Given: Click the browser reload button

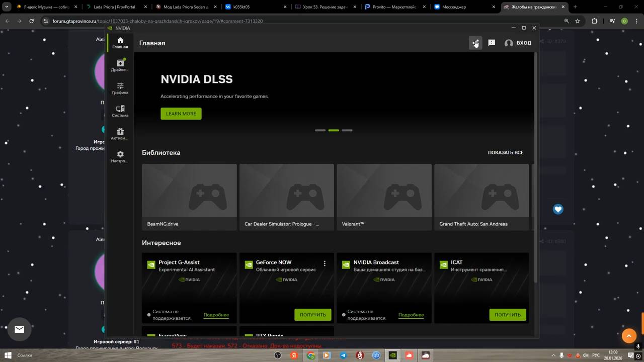Looking at the screenshot, I should tap(31, 21).
